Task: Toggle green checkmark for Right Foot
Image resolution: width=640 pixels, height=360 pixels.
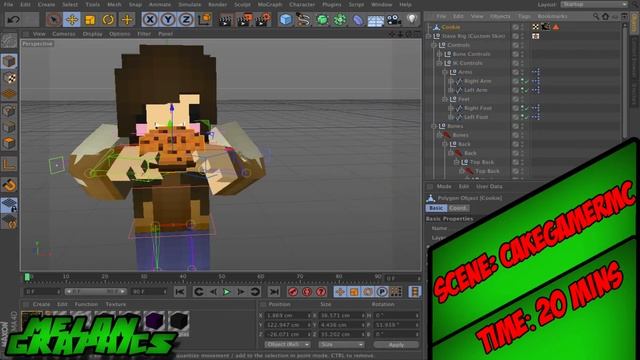Action: click(x=527, y=108)
